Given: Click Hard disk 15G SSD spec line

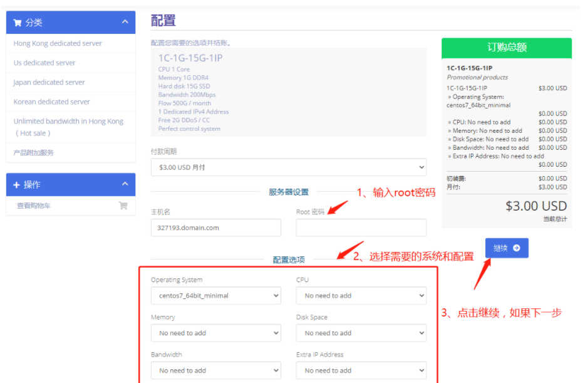Looking at the screenshot, I should 184,87.
